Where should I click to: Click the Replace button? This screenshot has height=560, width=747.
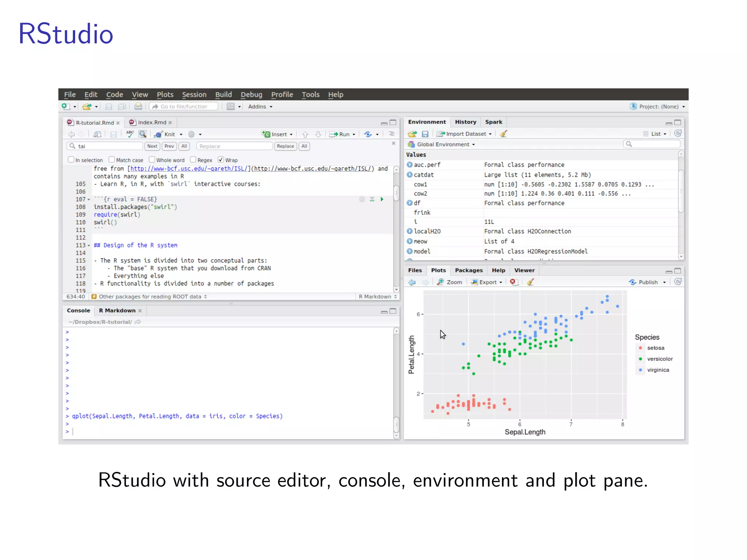coord(285,146)
